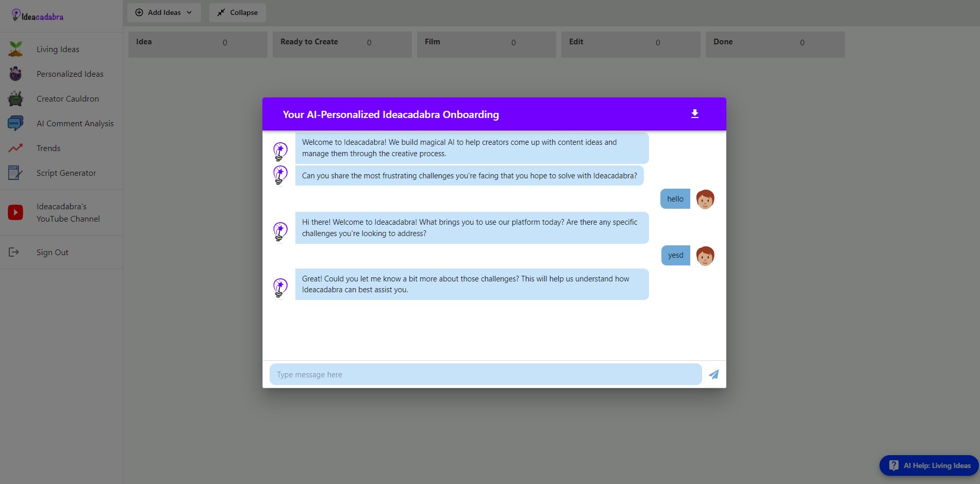Image resolution: width=980 pixels, height=484 pixels.
Task: Click the 'hello' message bubble
Action: tap(675, 199)
